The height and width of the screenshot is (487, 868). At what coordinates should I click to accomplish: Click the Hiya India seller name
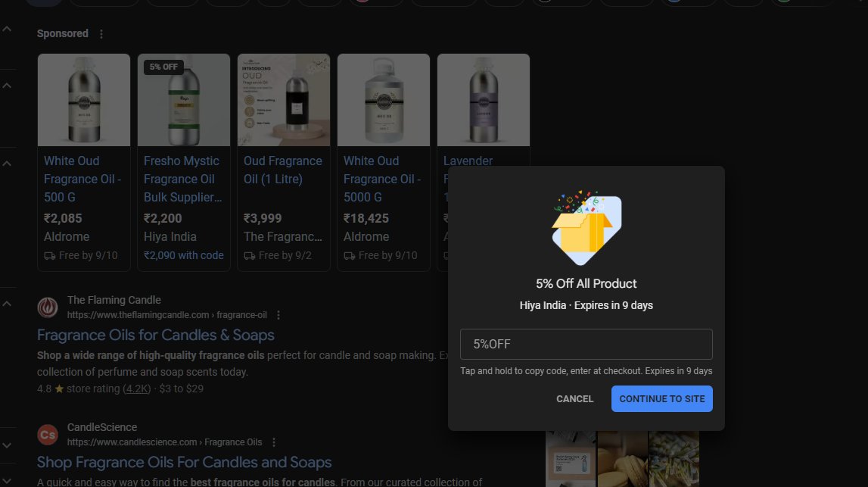[x=170, y=236]
